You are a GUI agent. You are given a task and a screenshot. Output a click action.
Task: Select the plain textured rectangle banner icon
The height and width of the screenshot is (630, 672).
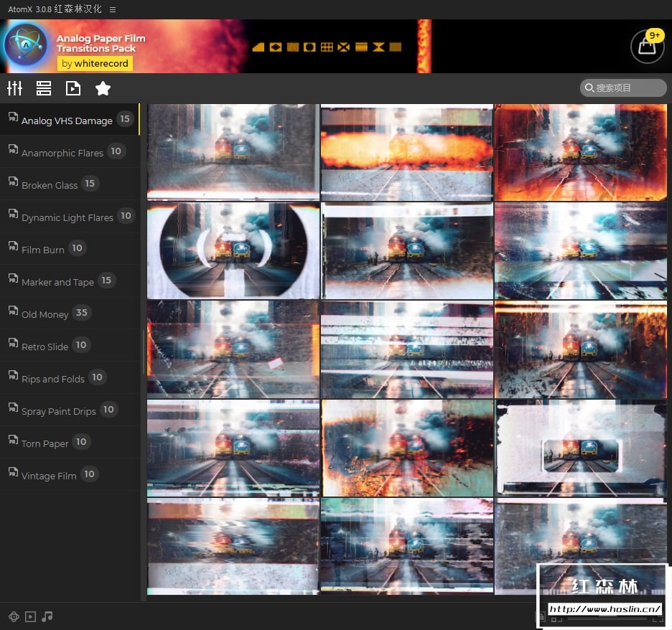point(293,47)
